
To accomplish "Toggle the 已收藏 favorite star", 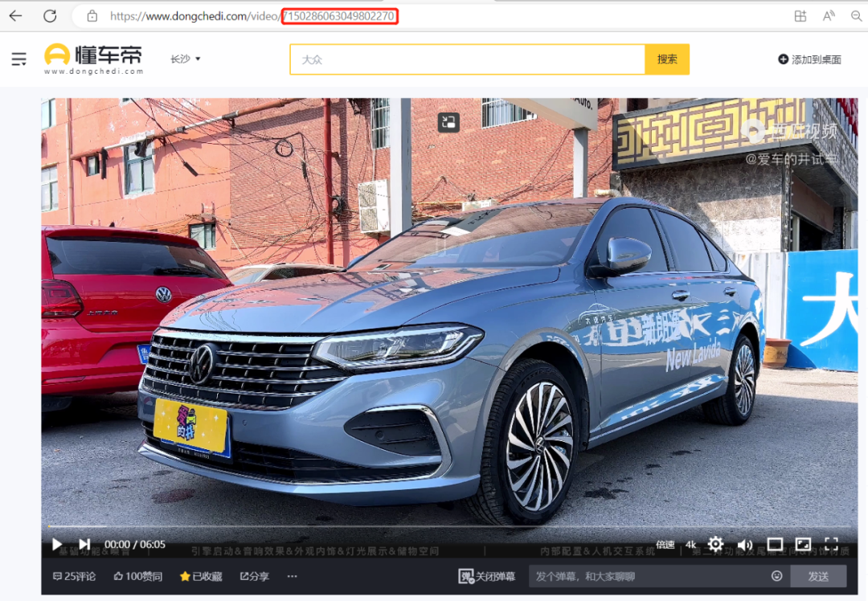I will [x=201, y=576].
